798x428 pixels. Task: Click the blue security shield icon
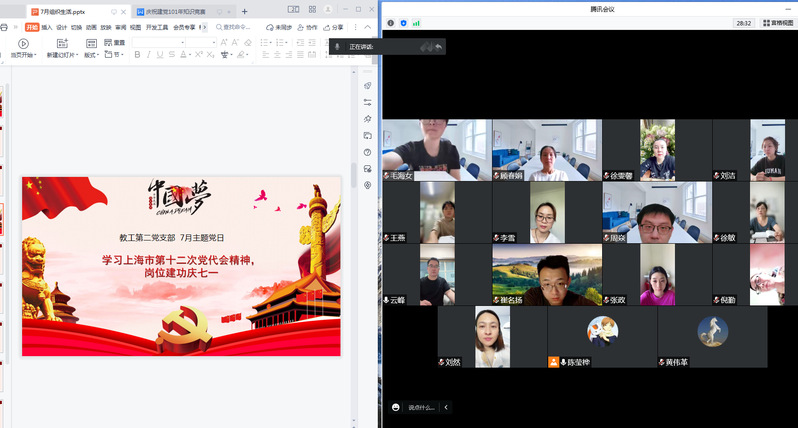[404, 22]
